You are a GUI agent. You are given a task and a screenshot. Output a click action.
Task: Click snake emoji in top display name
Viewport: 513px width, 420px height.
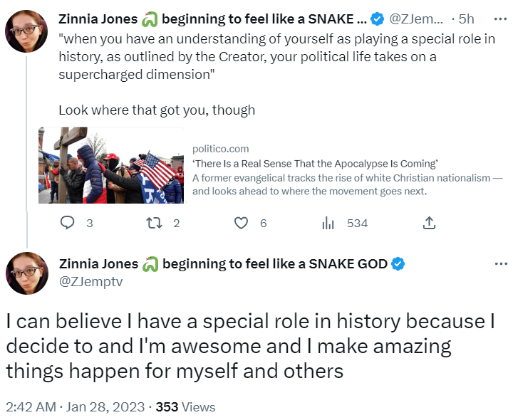tap(150, 19)
